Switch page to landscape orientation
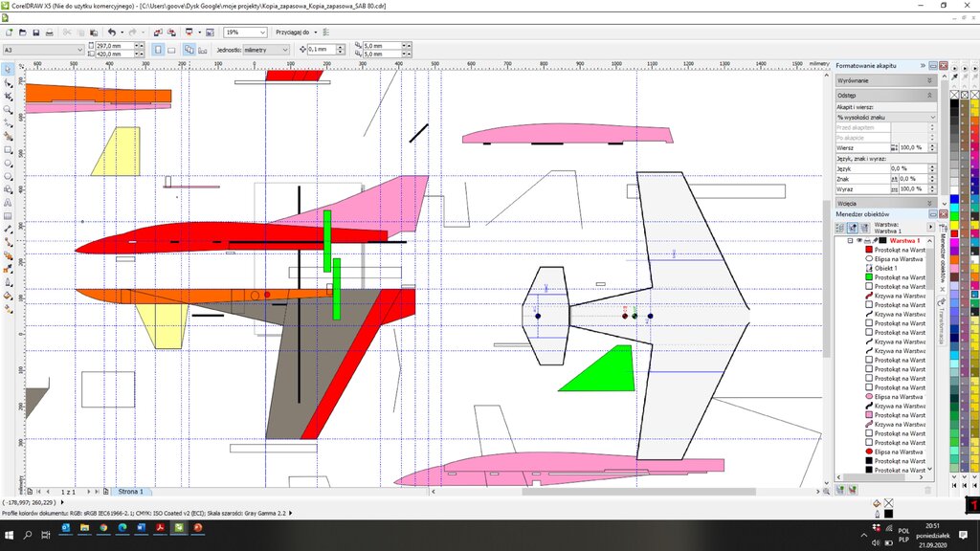Screen dimensions: 980x551 (171, 50)
